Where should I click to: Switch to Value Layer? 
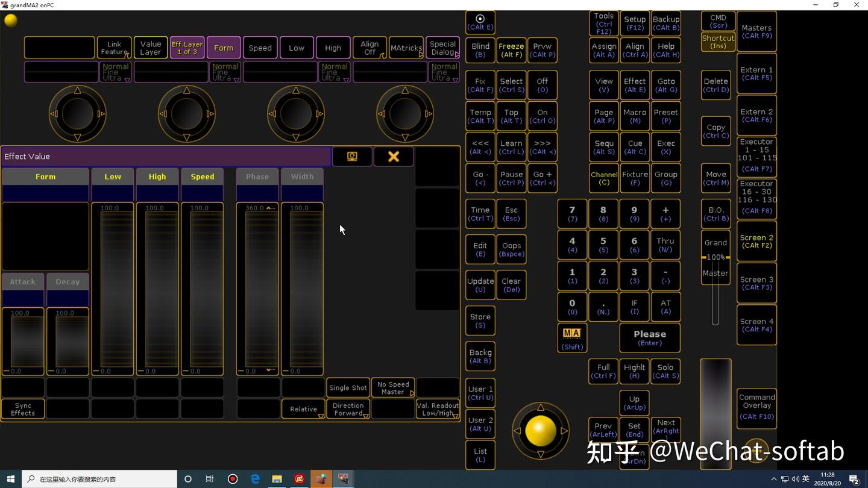tap(151, 48)
